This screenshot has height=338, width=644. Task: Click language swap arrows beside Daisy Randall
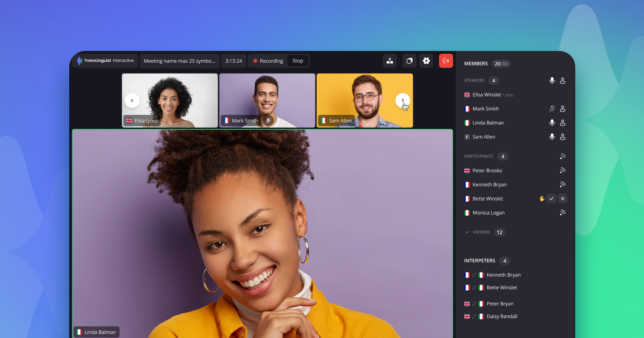click(x=474, y=317)
